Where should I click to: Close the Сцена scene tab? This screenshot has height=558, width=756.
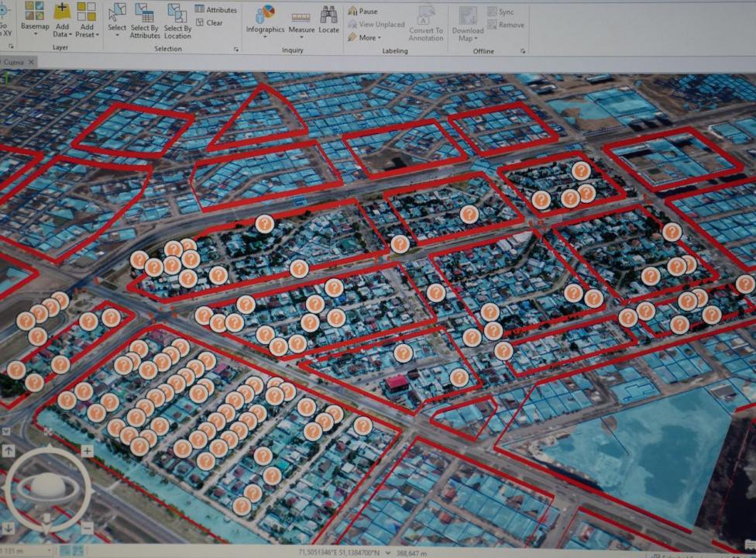click(31, 61)
